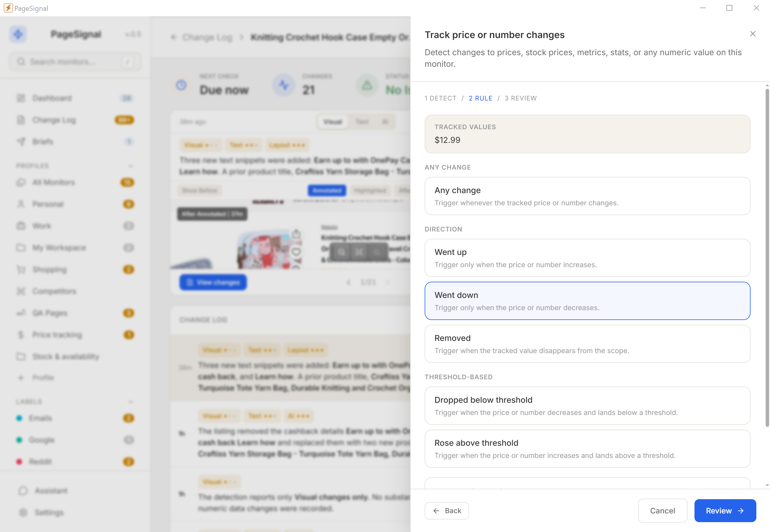Click the zoom icon on screenshot toolbar

342,252
